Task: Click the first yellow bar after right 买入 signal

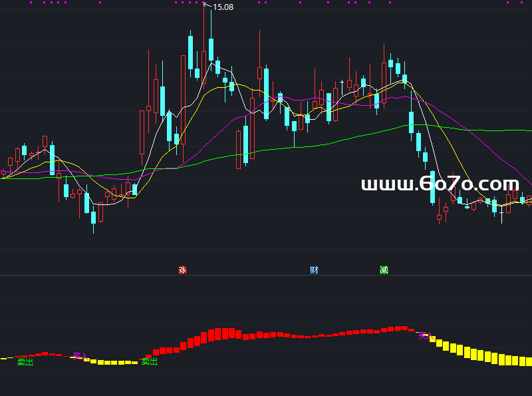Action: [433, 339]
